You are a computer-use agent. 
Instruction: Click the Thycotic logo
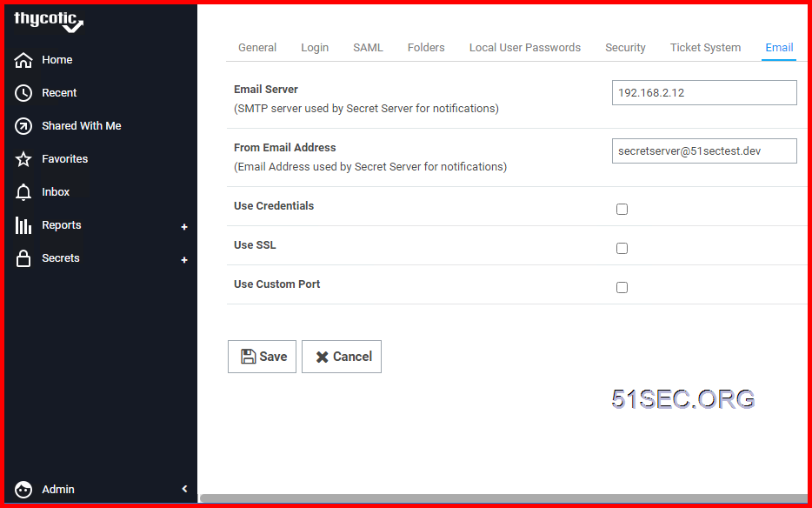(x=48, y=22)
